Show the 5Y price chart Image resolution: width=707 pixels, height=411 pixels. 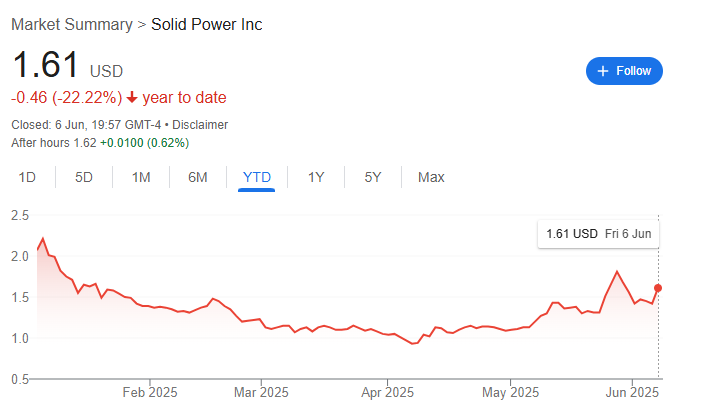(x=373, y=177)
